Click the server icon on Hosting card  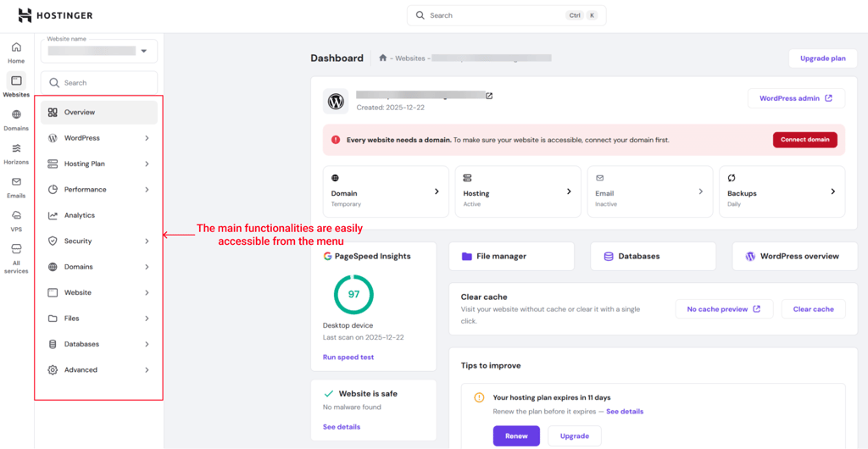click(467, 178)
